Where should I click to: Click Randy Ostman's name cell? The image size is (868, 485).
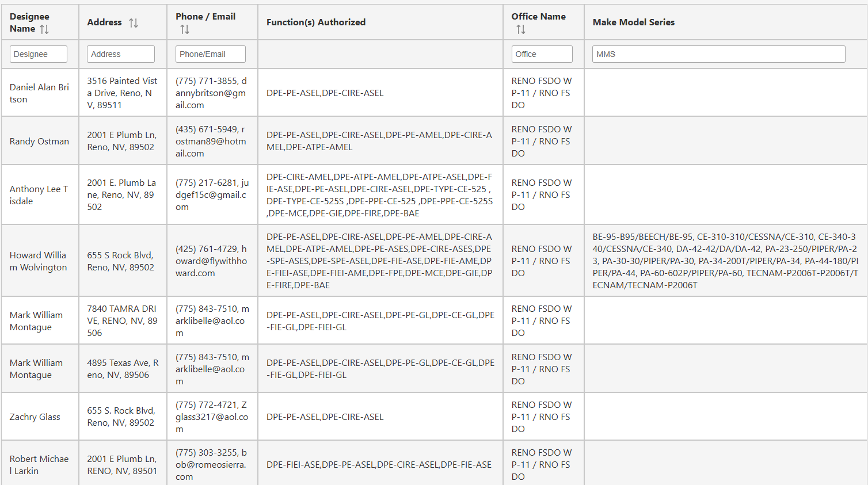39,142
